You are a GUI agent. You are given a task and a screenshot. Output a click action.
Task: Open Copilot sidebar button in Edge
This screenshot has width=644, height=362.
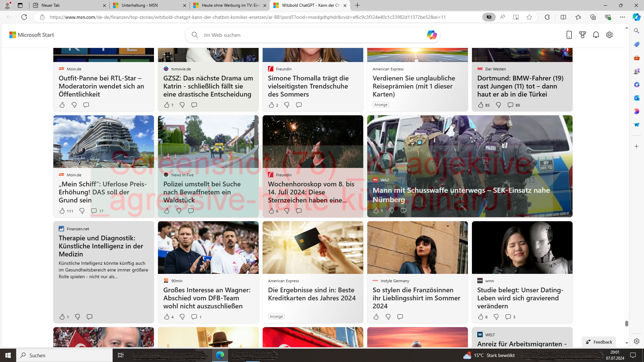coord(636,17)
